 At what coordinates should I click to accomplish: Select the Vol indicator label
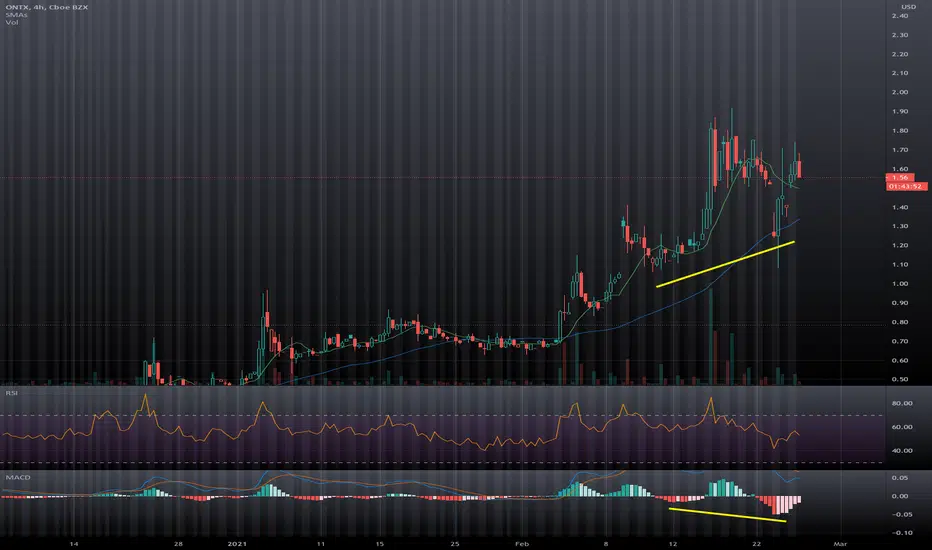12,22
